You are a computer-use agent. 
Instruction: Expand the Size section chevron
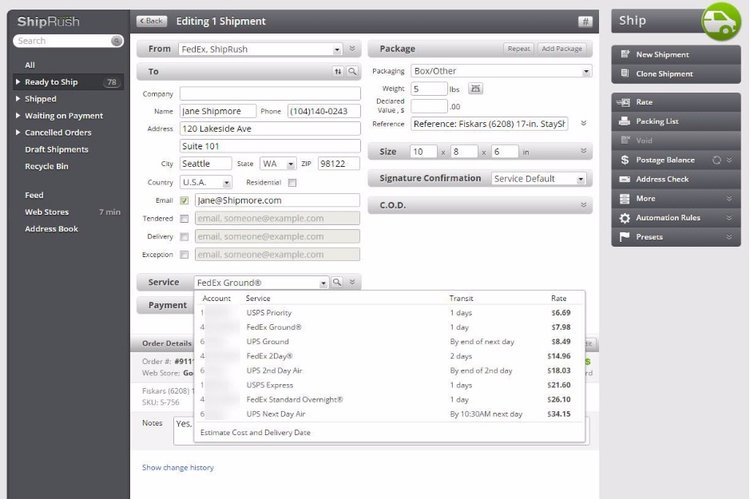584,151
